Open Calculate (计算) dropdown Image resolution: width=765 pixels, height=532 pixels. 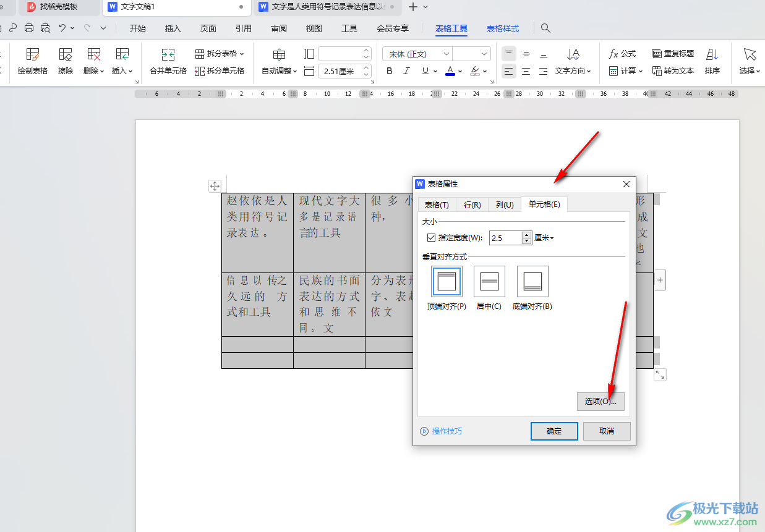click(626, 71)
